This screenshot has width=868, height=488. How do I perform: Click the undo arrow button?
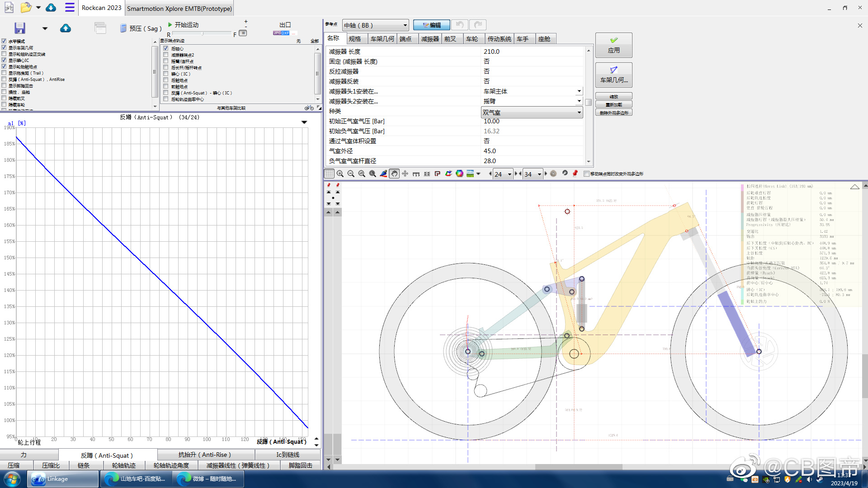[x=460, y=25]
